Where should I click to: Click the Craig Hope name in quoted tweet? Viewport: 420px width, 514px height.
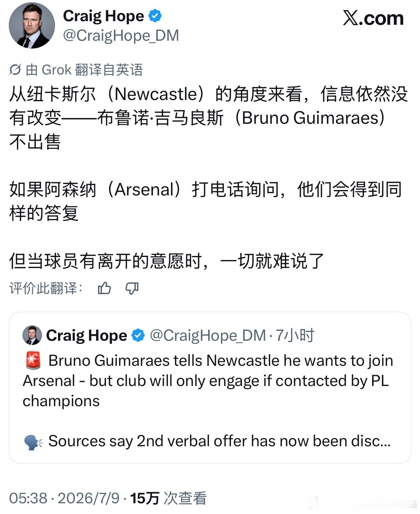(x=86, y=335)
